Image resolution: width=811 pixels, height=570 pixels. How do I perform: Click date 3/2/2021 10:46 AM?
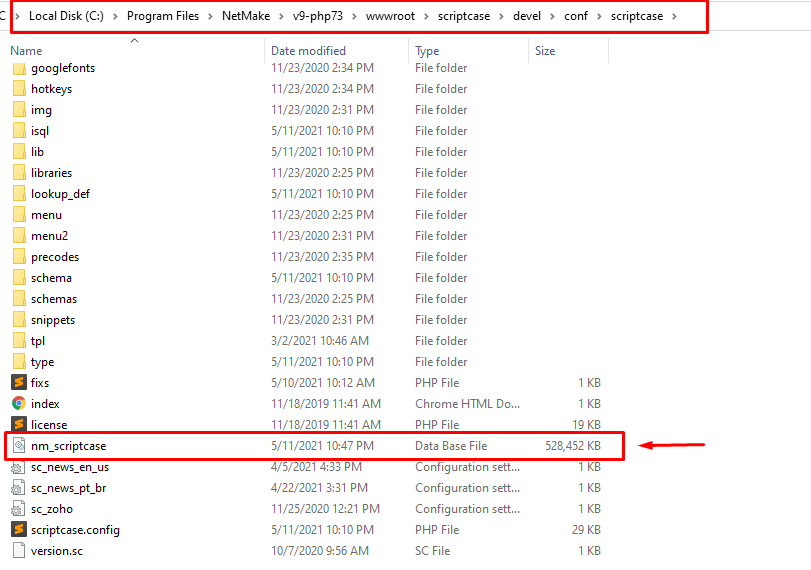click(x=320, y=341)
